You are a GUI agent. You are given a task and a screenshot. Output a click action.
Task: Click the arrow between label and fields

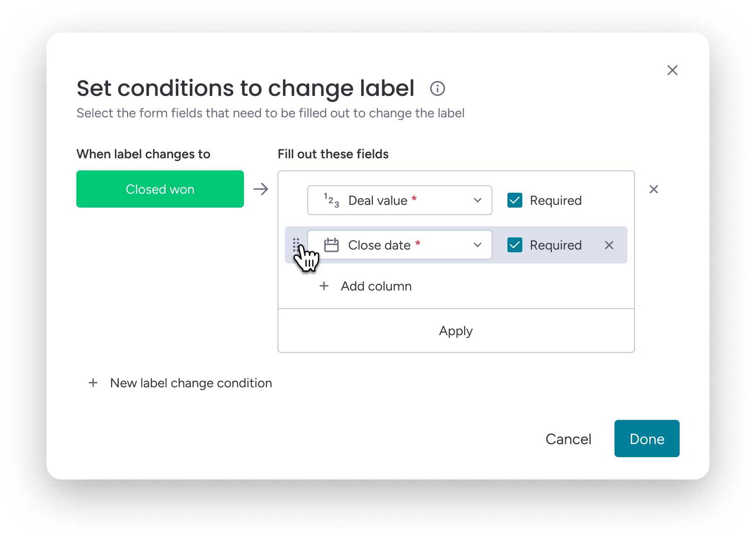[x=261, y=189]
